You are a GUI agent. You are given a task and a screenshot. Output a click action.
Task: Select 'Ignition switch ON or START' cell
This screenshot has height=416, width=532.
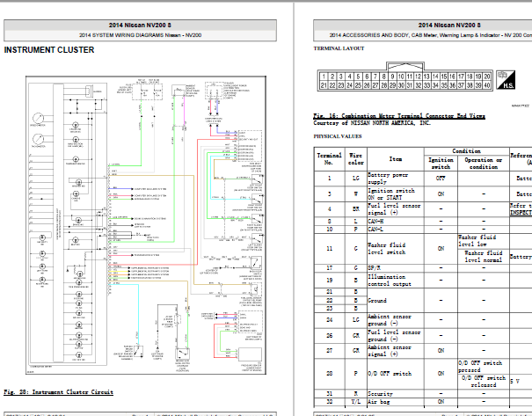point(396,194)
